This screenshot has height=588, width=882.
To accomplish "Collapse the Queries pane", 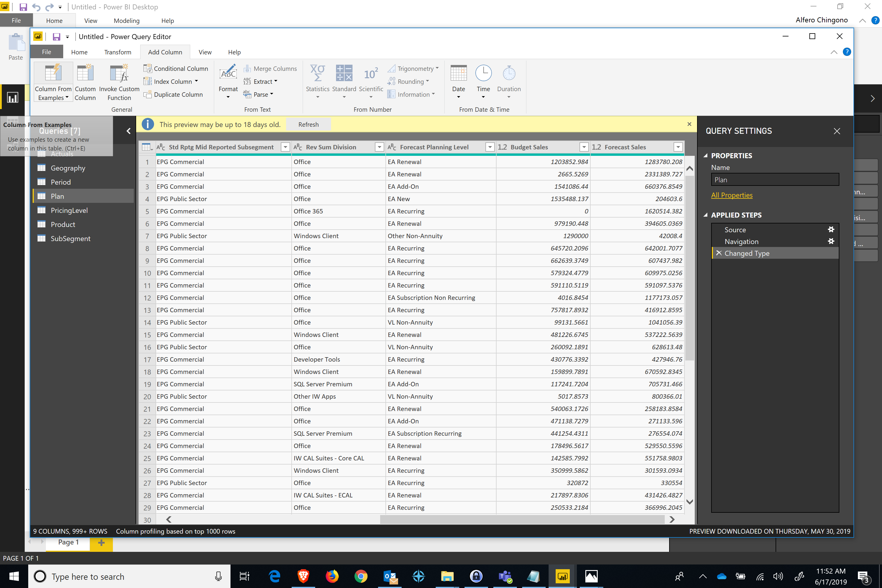I will [x=129, y=131].
